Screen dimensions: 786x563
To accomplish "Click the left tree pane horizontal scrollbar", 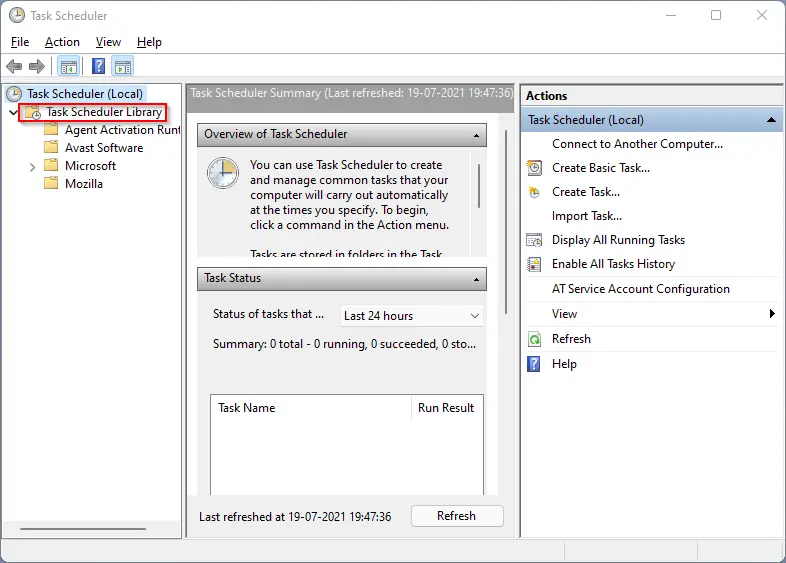I will click(83, 528).
